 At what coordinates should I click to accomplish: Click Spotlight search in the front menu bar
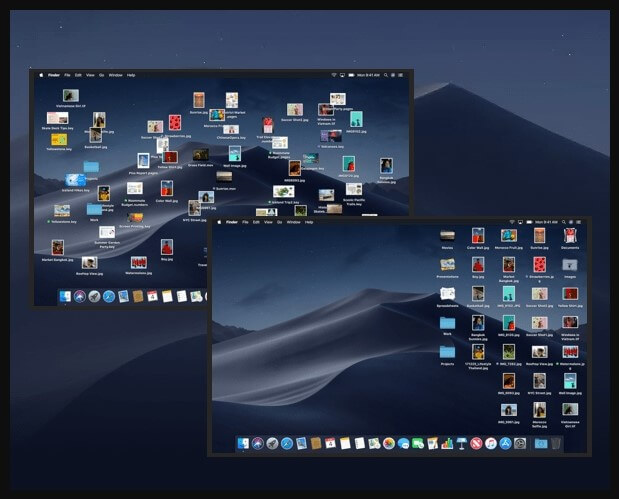click(x=562, y=222)
